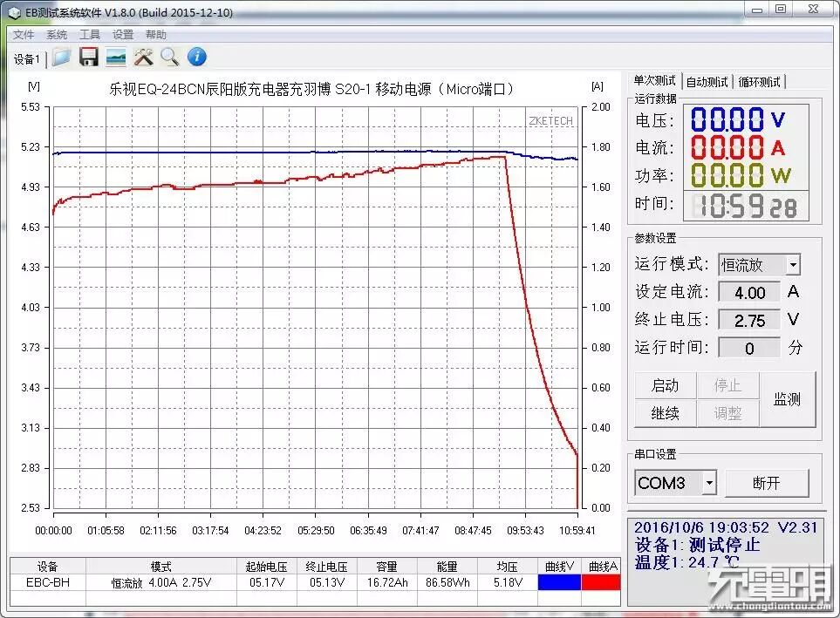Viewport: 840px width, 618px height.
Task: Minimize the EB test software window
Action: click(x=757, y=10)
